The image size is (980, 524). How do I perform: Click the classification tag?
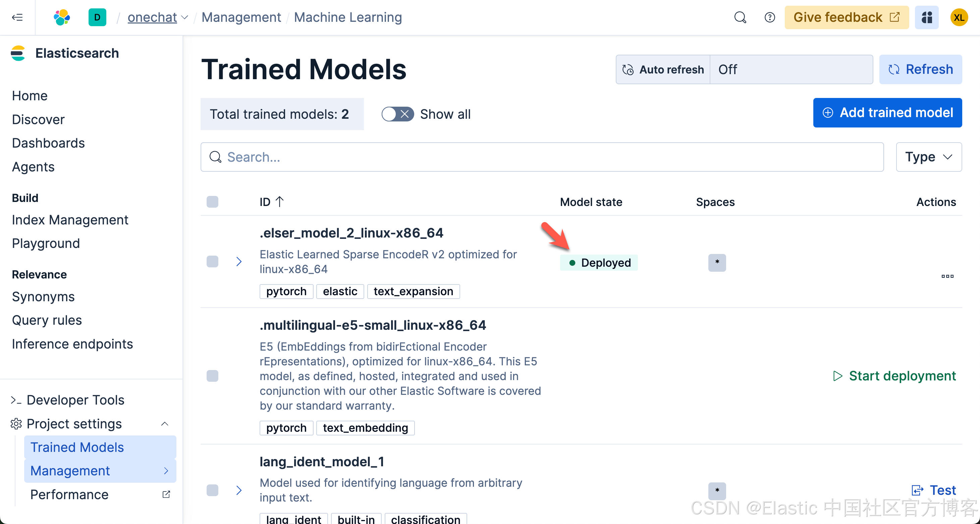coord(426,519)
